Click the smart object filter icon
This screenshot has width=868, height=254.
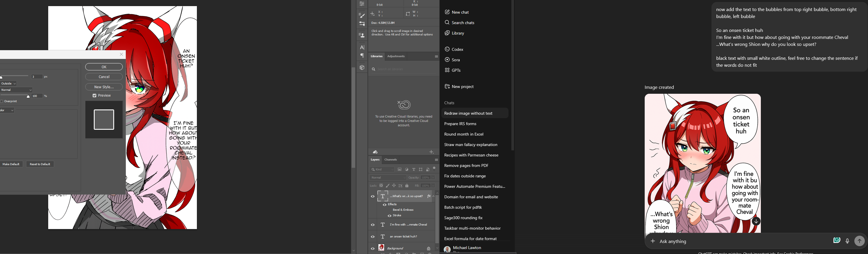427,170
